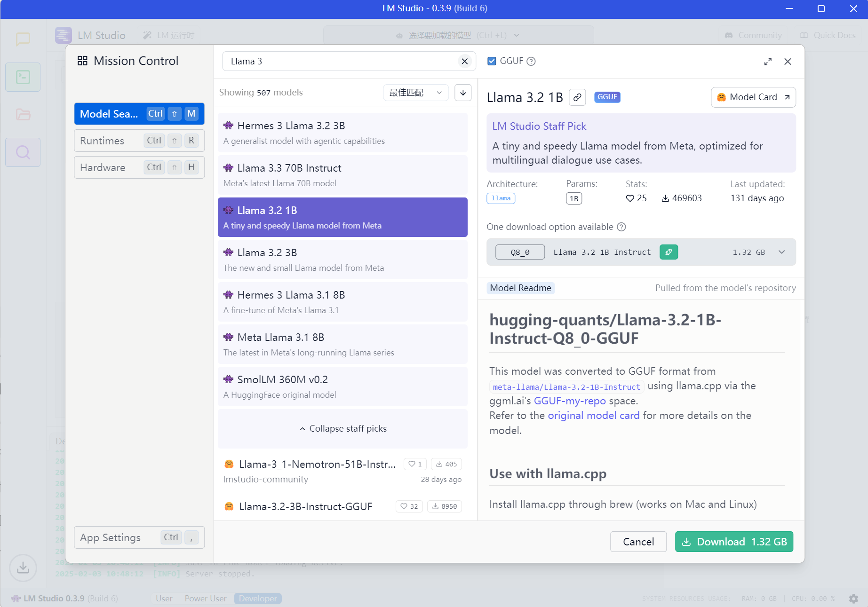
Task: Toggle sort direction arrow button
Action: [x=463, y=93]
